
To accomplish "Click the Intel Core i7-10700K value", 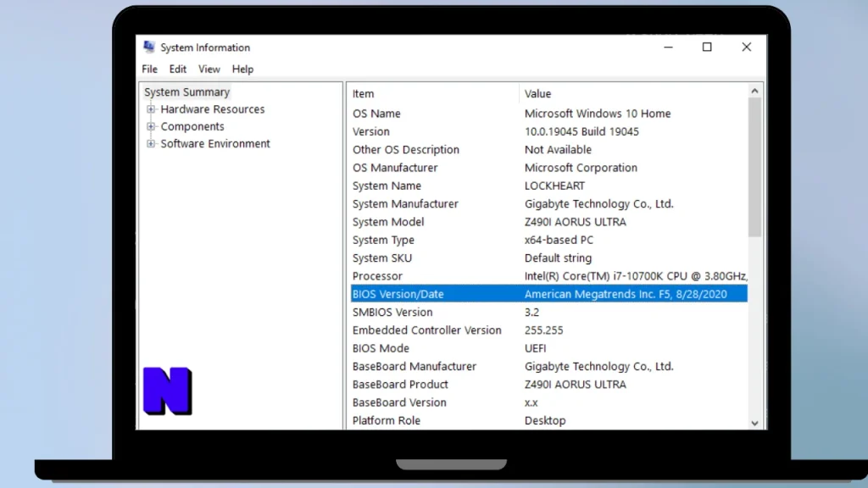I will 636,276.
